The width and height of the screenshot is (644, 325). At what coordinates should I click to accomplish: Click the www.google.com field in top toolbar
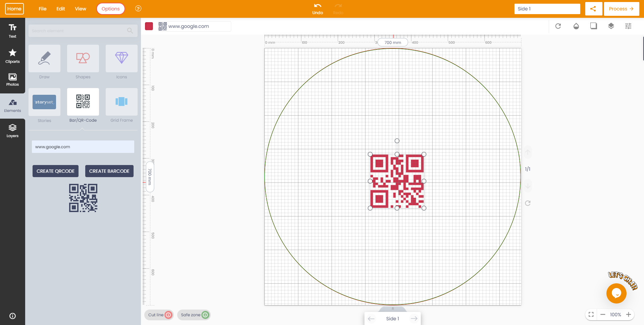click(195, 26)
